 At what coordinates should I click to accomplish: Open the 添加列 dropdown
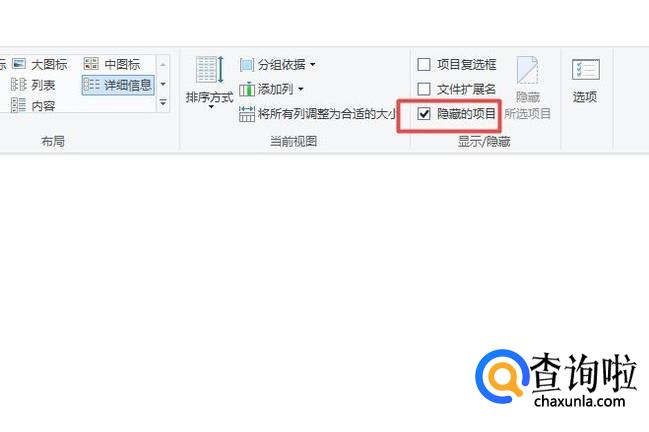301,89
